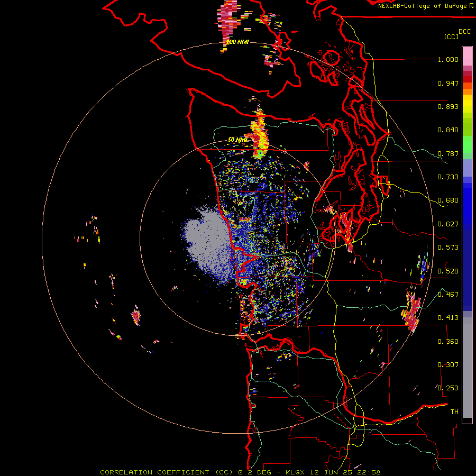Click the gray low-value segment of the color bar
Viewport: 476px width, 476px height.
point(467,368)
